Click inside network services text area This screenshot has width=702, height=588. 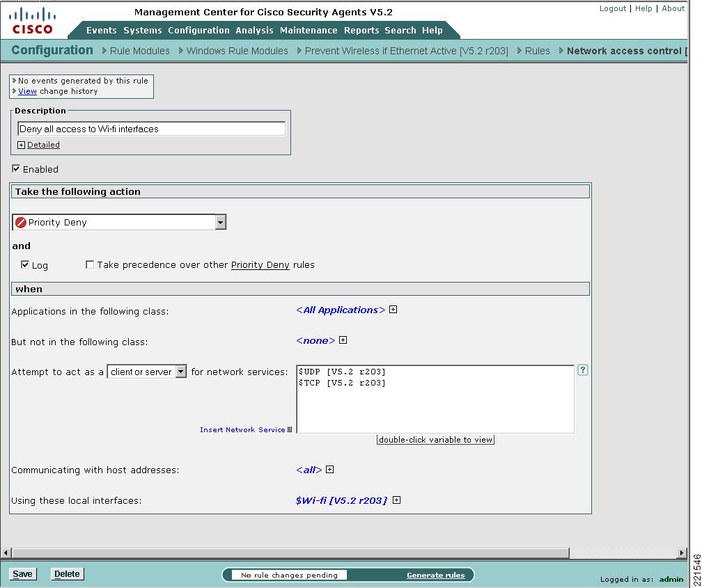pos(435,399)
